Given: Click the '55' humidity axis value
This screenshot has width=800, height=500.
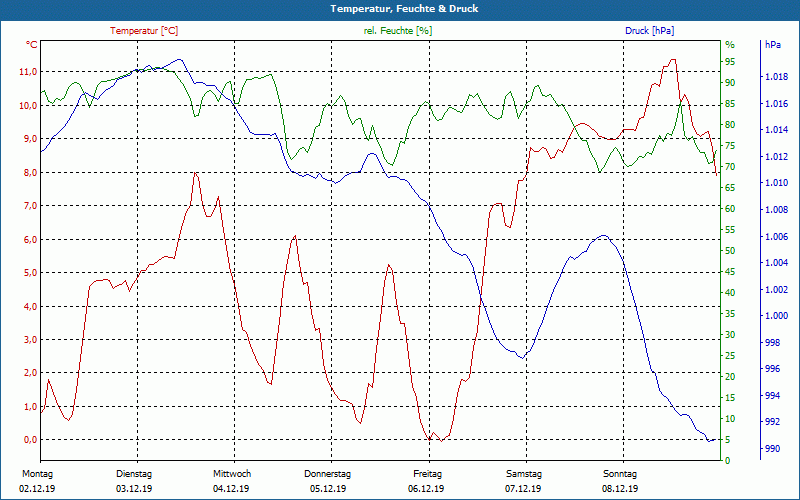Looking at the screenshot, I should [x=730, y=230].
